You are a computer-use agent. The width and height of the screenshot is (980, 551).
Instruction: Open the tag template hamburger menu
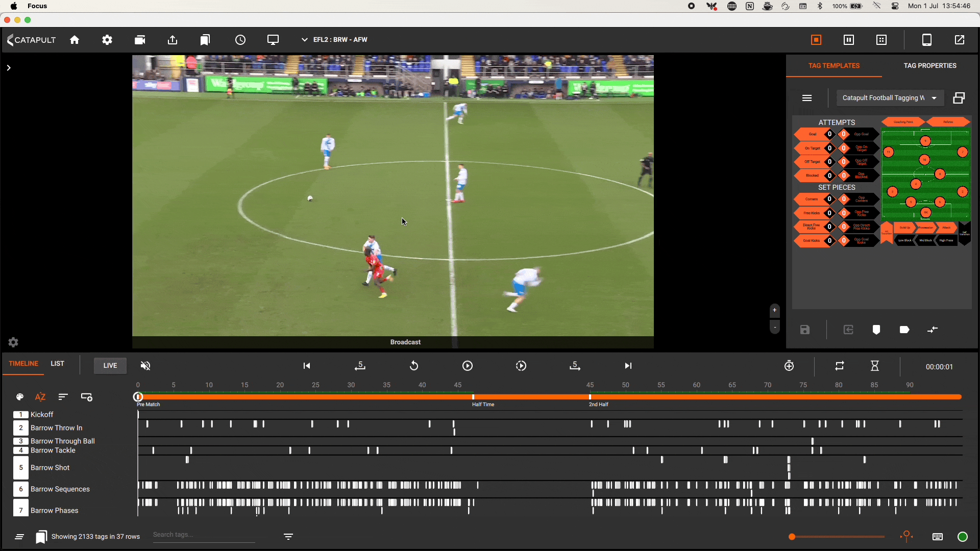[x=807, y=98]
